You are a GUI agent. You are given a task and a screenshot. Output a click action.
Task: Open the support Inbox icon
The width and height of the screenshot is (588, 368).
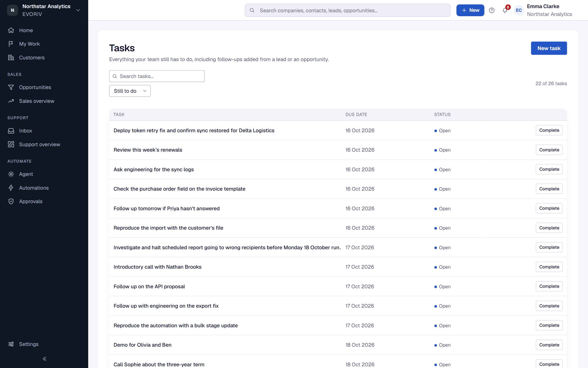pyautogui.click(x=11, y=131)
